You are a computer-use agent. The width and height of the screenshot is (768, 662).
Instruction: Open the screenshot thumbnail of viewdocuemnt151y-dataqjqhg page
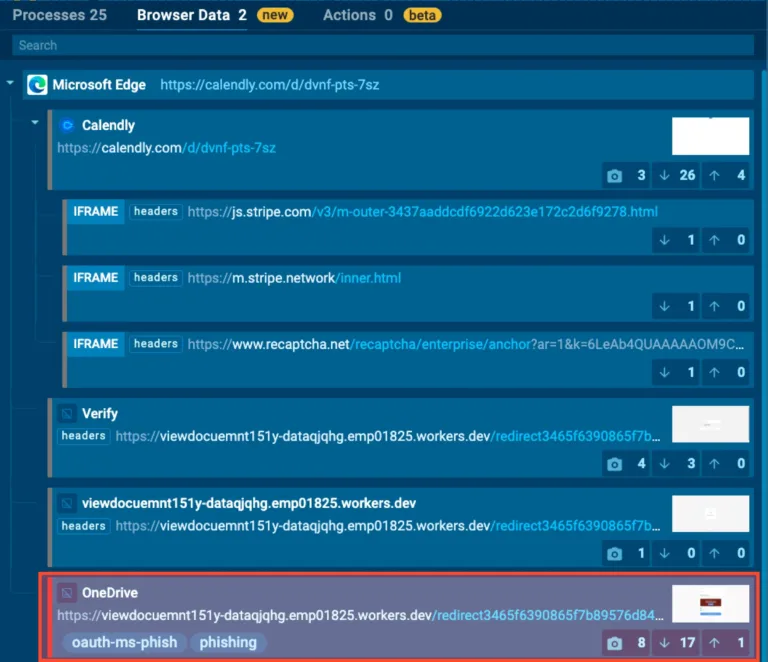pyautogui.click(x=710, y=514)
